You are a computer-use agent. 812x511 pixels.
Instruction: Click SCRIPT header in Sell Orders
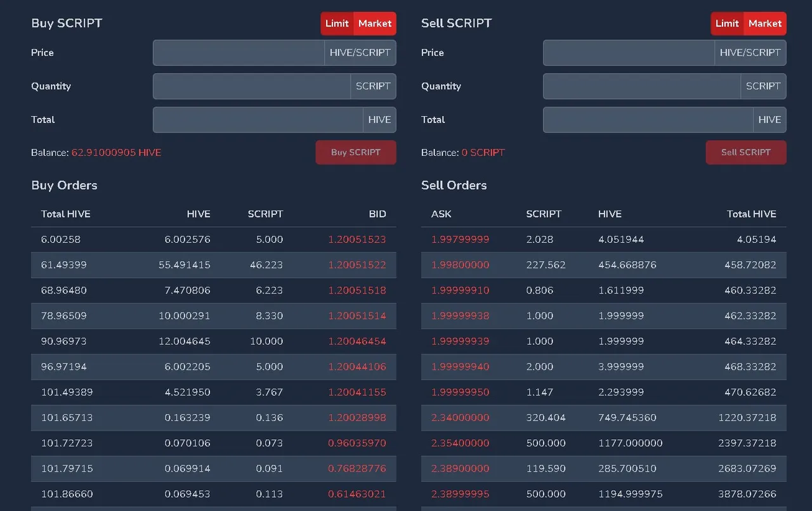[544, 214]
